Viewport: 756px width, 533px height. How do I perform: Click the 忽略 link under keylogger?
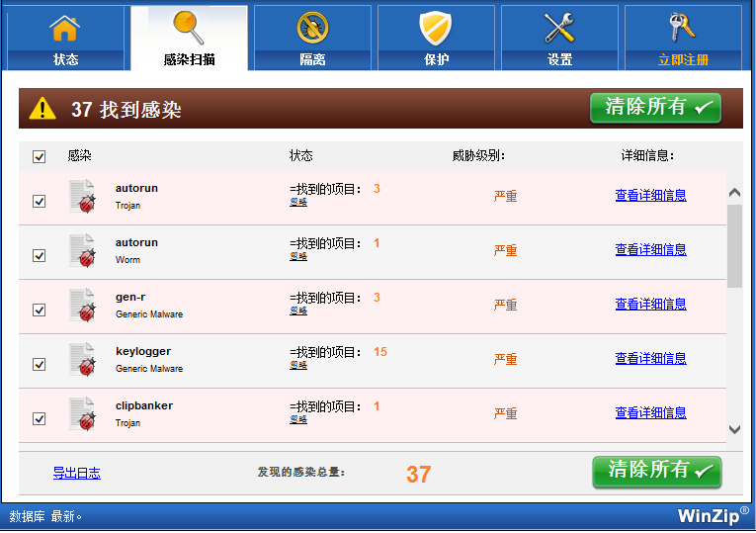[x=298, y=366]
